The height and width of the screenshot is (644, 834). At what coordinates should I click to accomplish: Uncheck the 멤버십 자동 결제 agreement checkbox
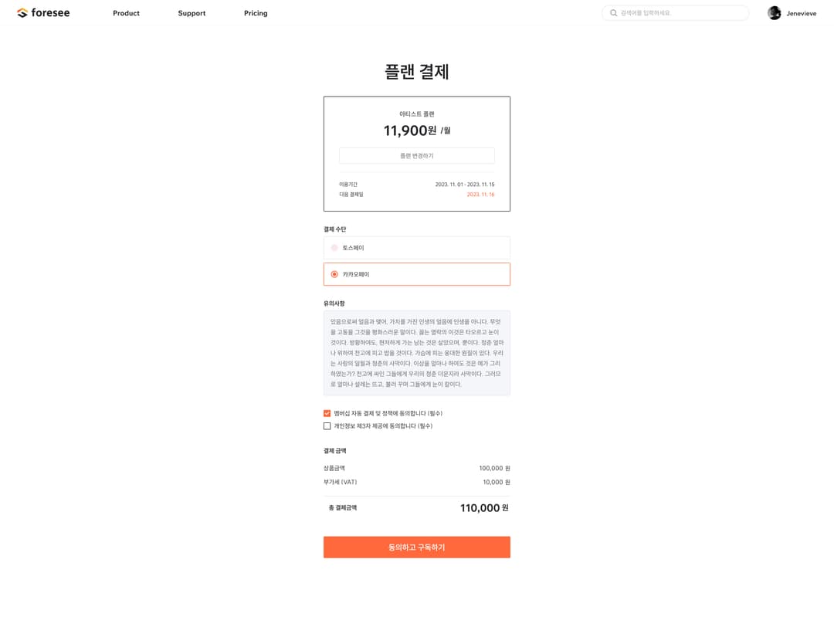pos(327,414)
